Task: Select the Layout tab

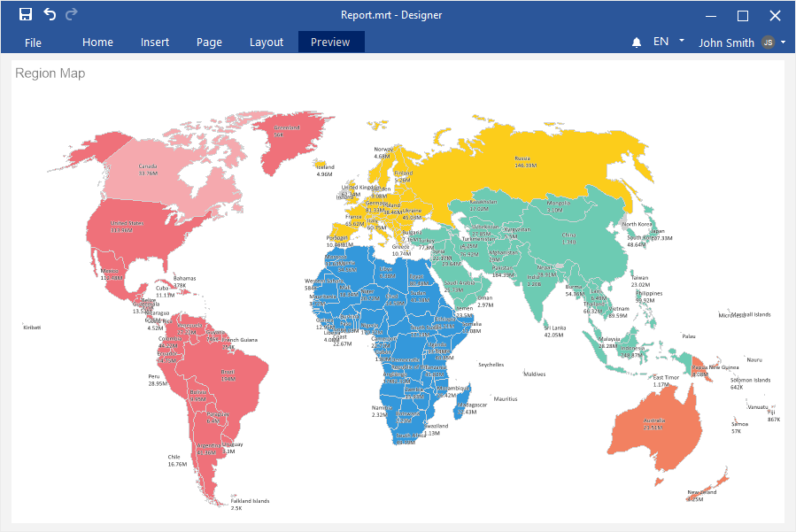Action: (267, 42)
